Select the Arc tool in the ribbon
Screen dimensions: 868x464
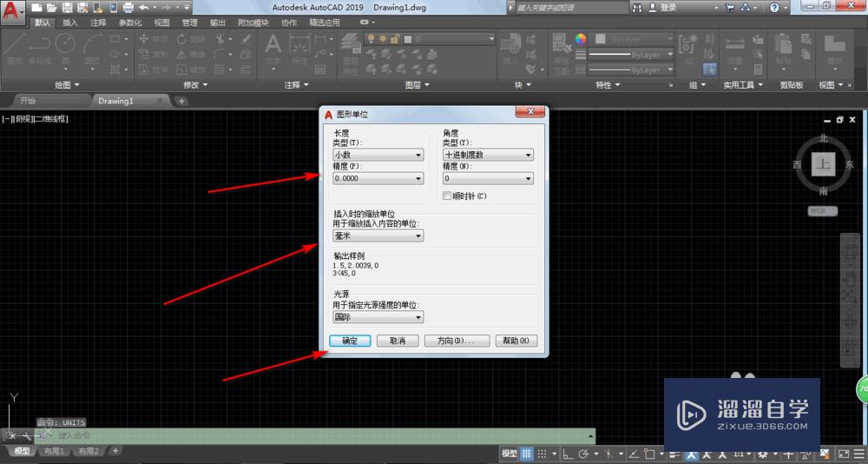pyautogui.click(x=93, y=49)
